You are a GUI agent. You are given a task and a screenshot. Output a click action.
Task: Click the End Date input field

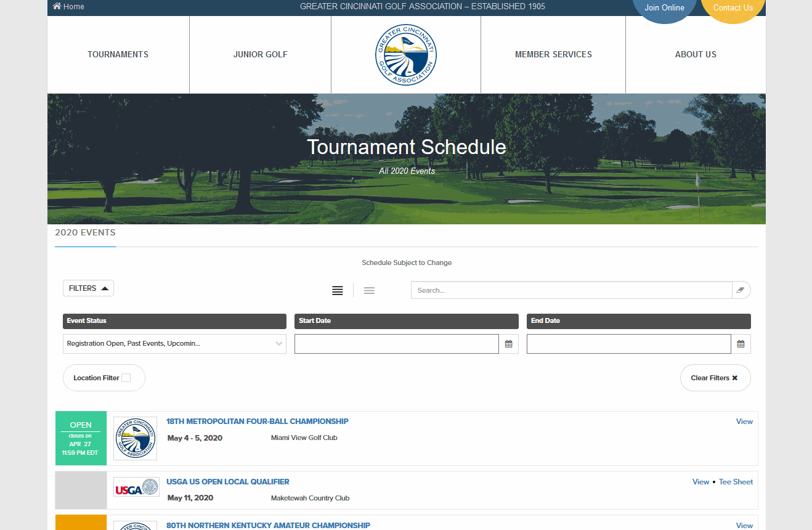click(628, 344)
